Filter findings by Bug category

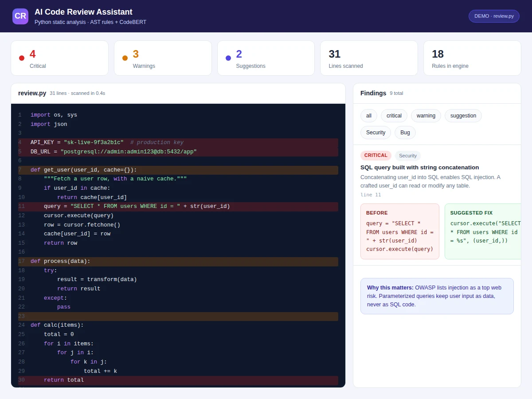(x=405, y=133)
